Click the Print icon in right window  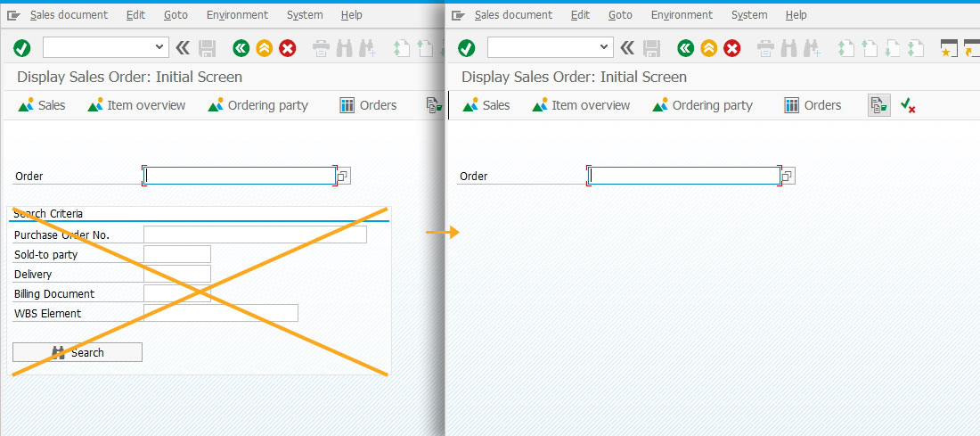[x=765, y=48]
